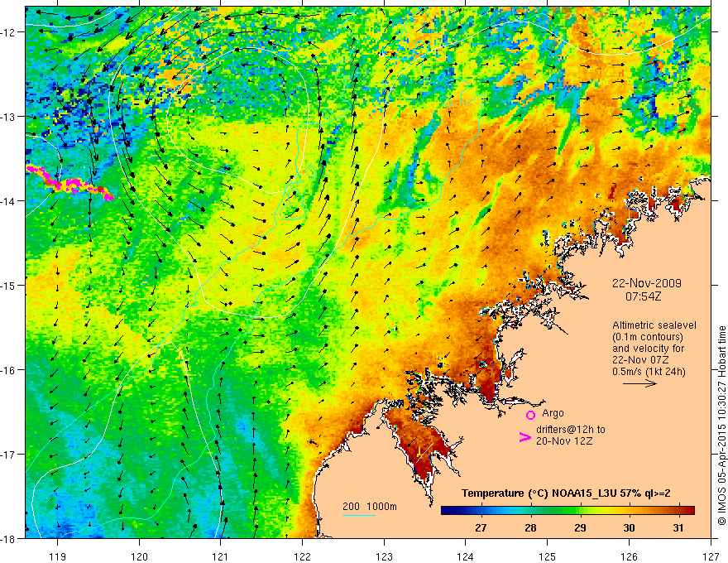
Task: Click the cyan 200 1000m isobath legend line
Action: tap(359, 515)
